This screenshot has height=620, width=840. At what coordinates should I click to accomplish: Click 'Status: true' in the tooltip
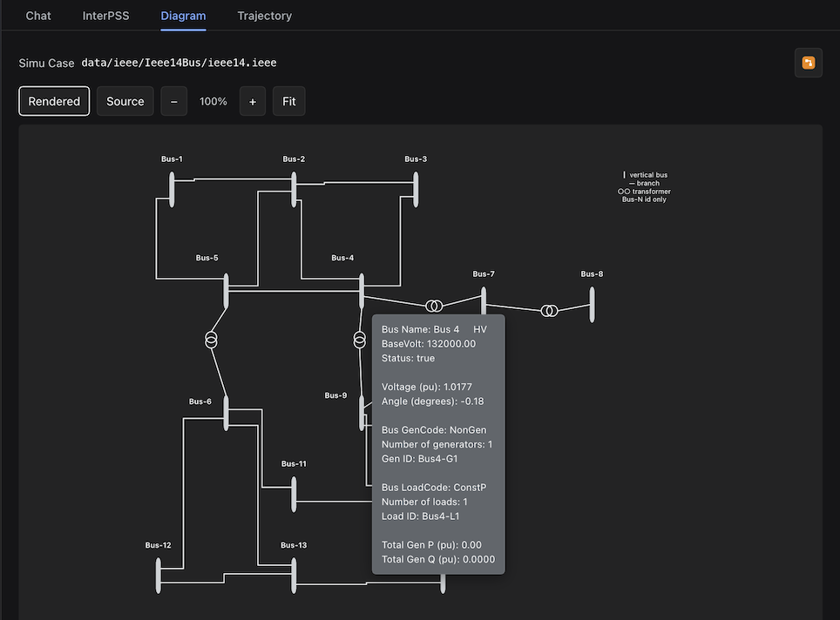click(x=408, y=358)
